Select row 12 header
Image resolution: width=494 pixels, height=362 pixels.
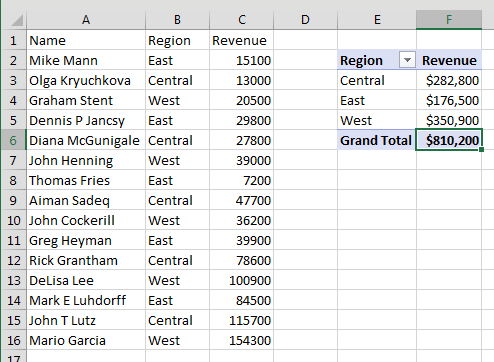(x=14, y=260)
